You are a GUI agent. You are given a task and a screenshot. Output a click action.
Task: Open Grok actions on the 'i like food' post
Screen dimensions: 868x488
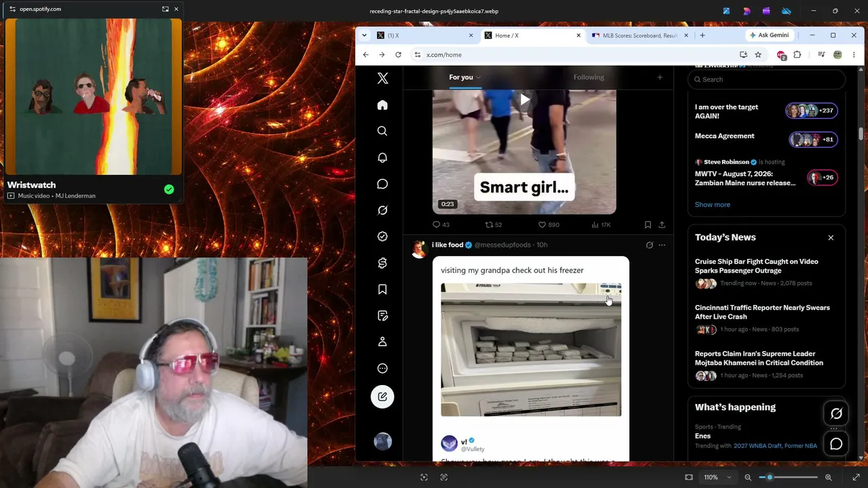point(649,245)
